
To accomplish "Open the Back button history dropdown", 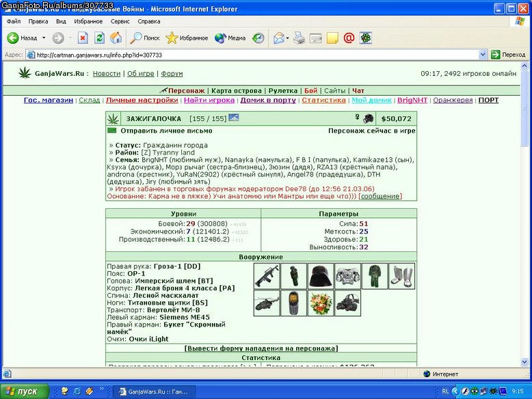I will click(44, 38).
